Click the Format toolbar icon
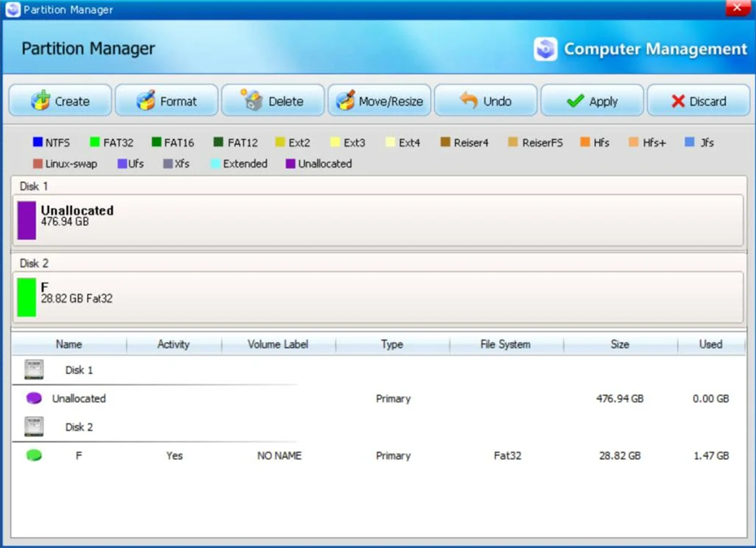Viewport: 756px width, 548px height. [146, 100]
